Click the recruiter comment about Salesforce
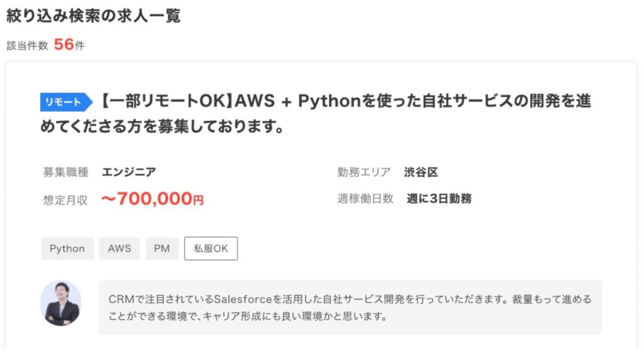The image size is (644, 359). tap(350, 307)
